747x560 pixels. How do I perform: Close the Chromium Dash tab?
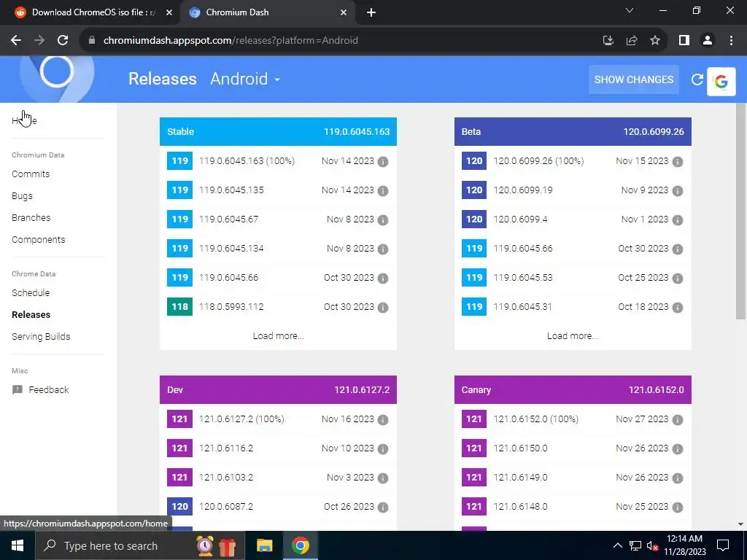click(344, 12)
